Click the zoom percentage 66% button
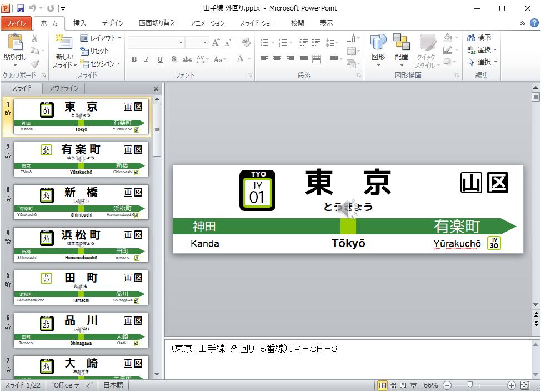The image size is (541, 392). coord(431,385)
